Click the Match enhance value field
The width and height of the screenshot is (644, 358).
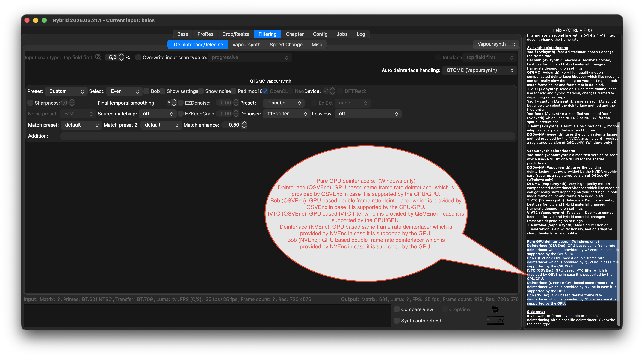[232, 125]
